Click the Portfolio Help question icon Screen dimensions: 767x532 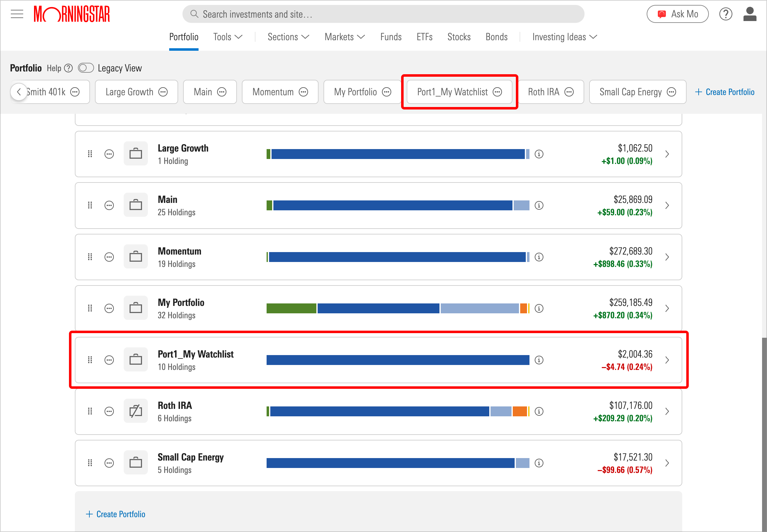coord(68,68)
